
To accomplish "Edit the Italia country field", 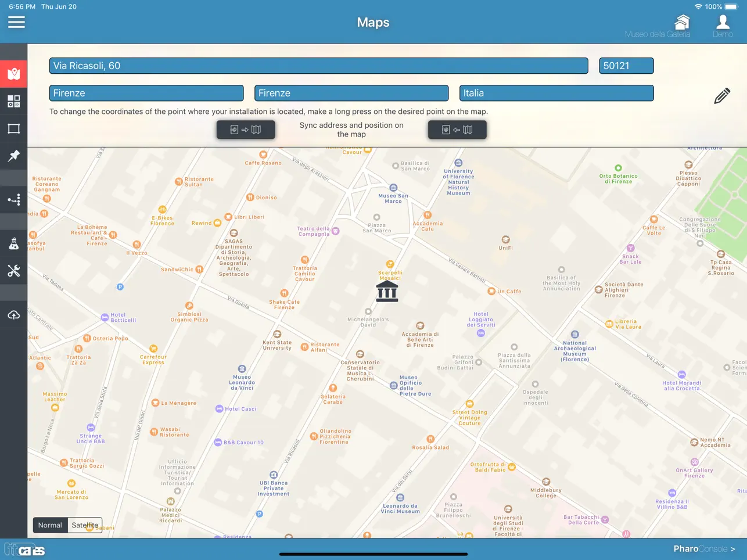I will (x=556, y=93).
